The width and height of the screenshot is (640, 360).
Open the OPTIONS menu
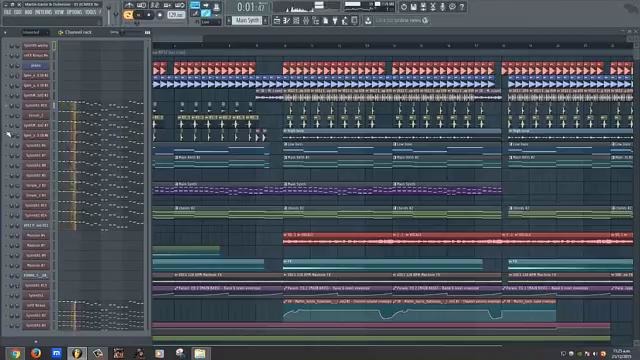(x=74, y=12)
